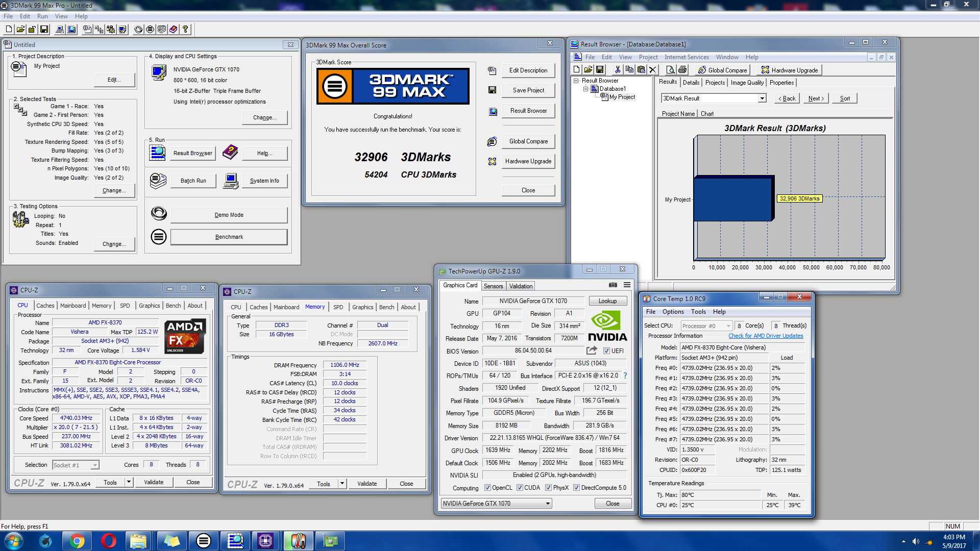The image size is (980, 551).
Task: Click the Selected Tests checklist toolbar icon
Action: (x=99, y=30)
